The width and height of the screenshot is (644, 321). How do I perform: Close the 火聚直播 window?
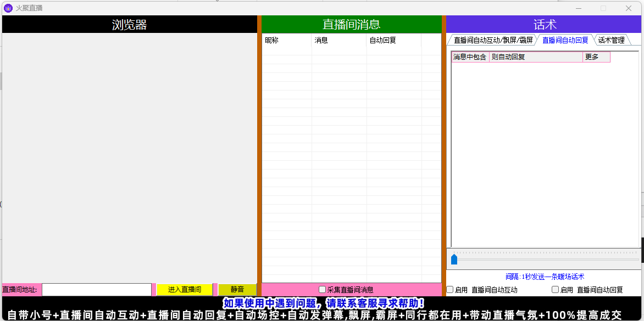[x=629, y=8]
